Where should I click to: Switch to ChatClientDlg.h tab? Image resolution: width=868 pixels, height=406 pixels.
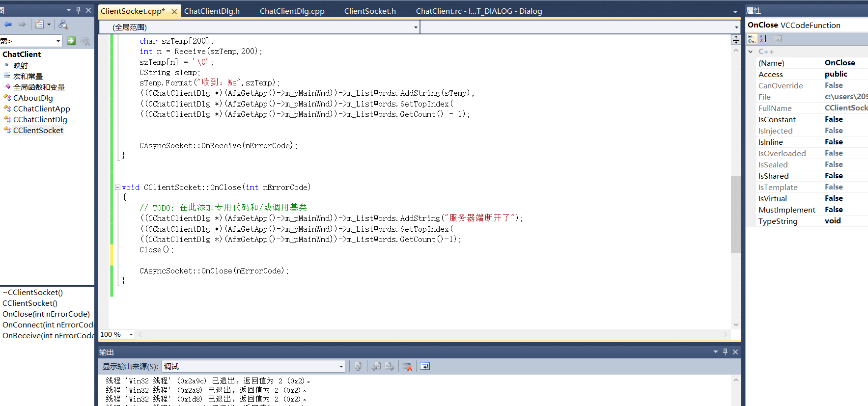click(212, 11)
